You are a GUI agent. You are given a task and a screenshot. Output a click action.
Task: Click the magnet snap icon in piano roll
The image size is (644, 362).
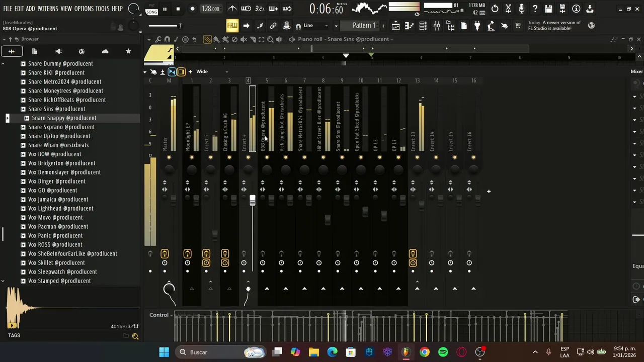(x=167, y=39)
